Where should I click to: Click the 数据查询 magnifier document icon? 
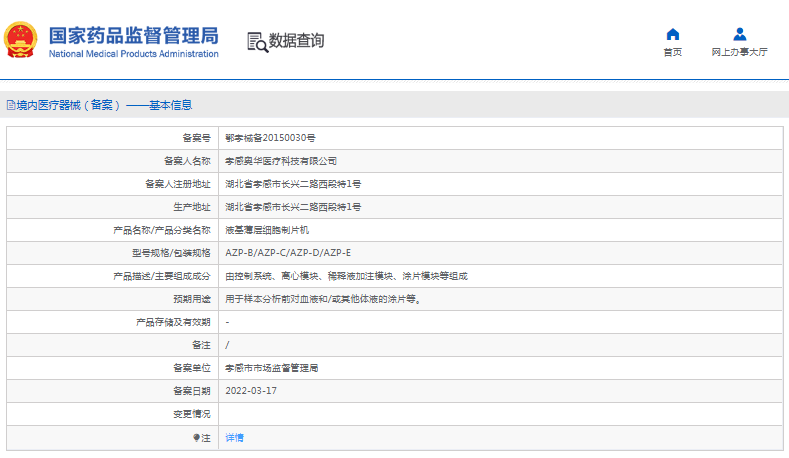(x=256, y=41)
